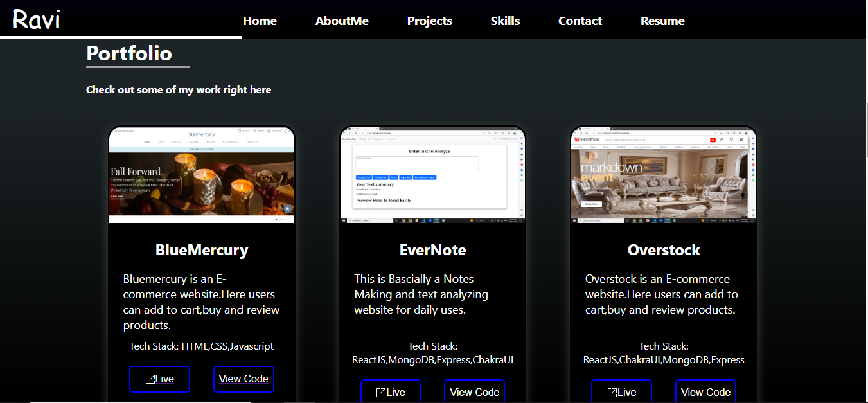Click the search magnifier icon in the bluemercury screenshot
868x403 pixels.
pos(254,131)
